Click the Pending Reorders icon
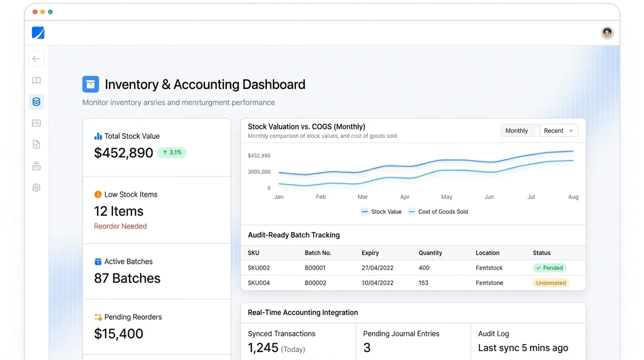644x360 pixels. pyautogui.click(x=98, y=317)
